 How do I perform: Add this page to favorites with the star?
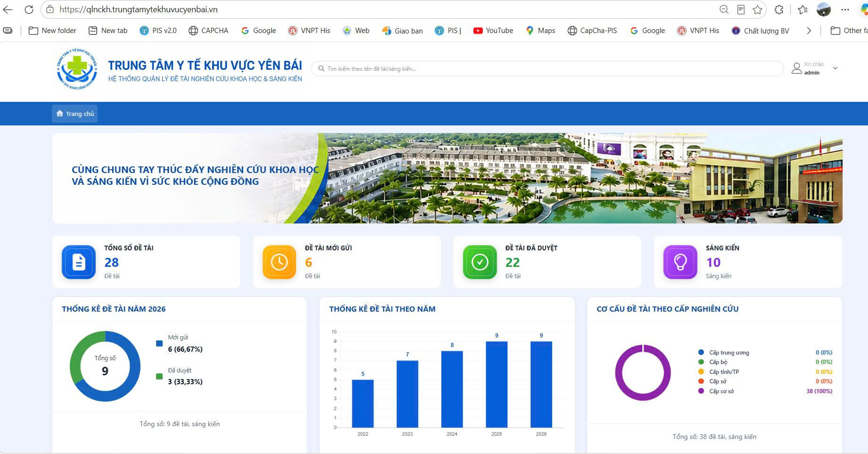(x=758, y=9)
